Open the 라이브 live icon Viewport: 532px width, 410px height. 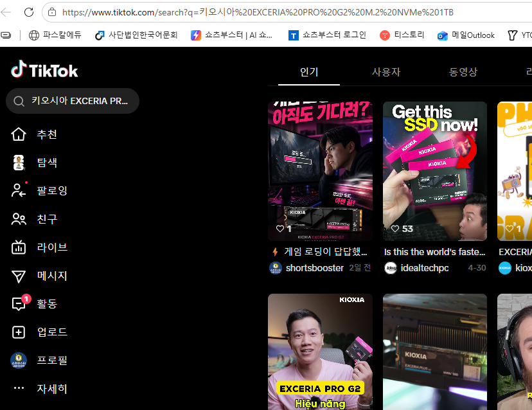pyautogui.click(x=19, y=247)
